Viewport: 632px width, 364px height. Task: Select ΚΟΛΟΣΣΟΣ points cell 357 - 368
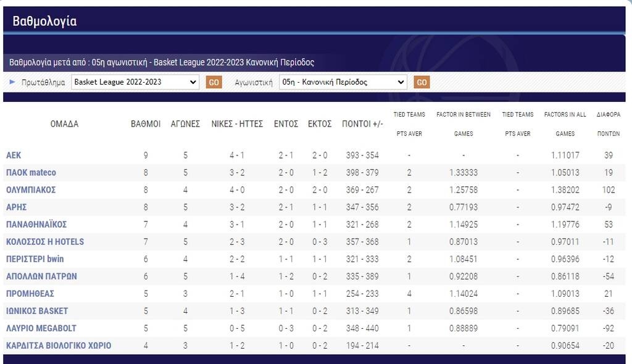tap(362, 242)
